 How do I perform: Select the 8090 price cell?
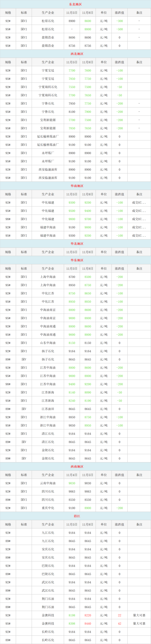[88, 392]
